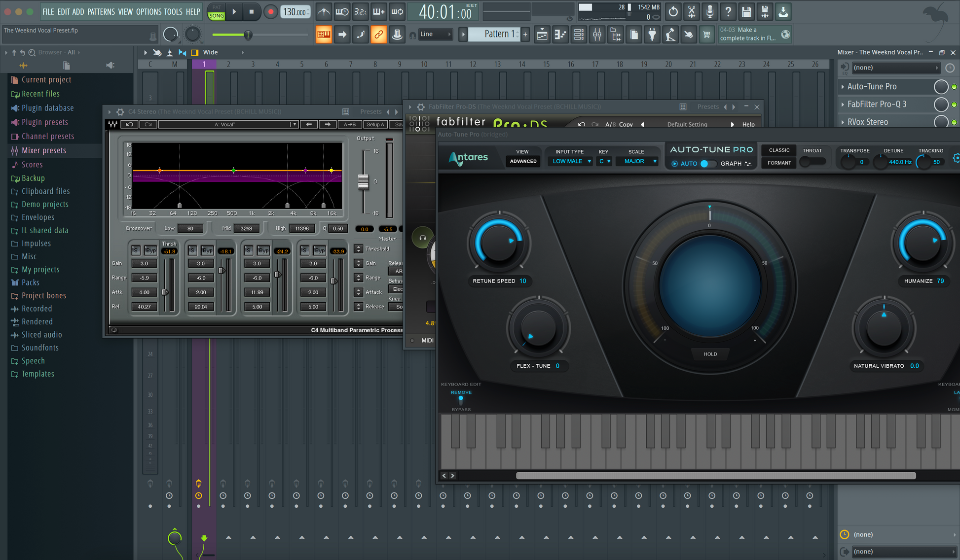960x560 pixels.
Task: Open the PATTERNS menu
Action: click(101, 11)
